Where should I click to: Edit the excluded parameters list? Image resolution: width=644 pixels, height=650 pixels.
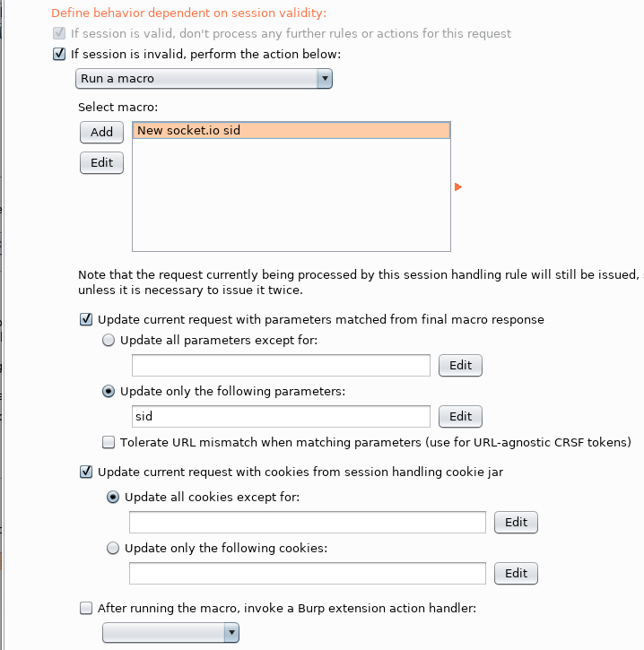coord(460,365)
